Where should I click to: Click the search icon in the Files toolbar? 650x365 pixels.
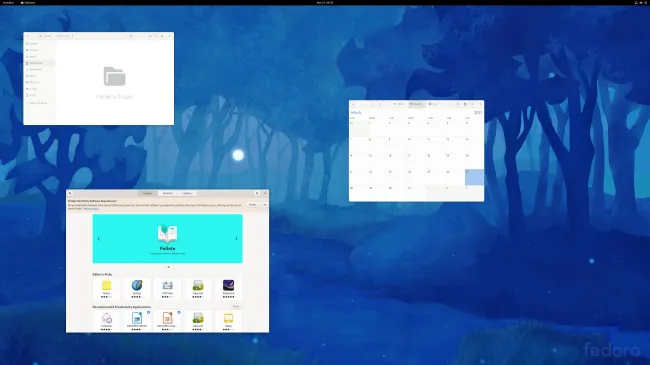(x=131, y=36)
